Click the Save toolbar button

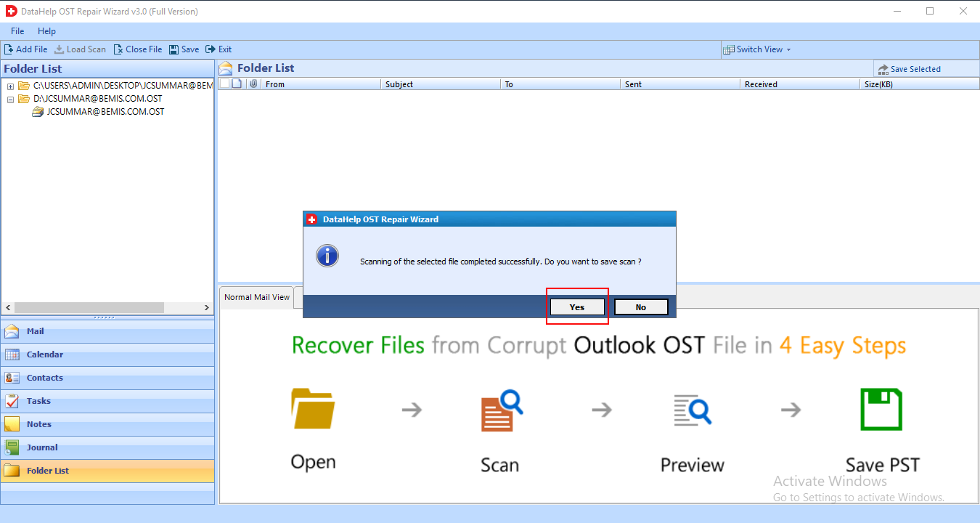184,49
